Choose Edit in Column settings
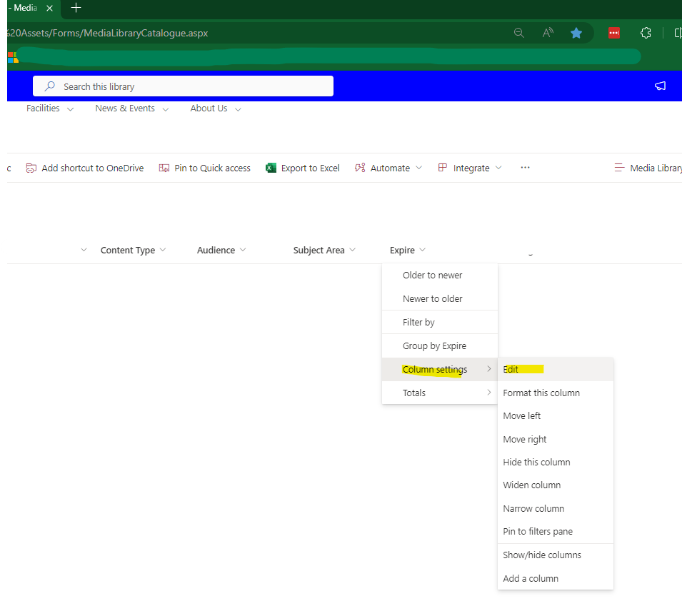Viewport: 682px width, 616px height. pos(556,369)
